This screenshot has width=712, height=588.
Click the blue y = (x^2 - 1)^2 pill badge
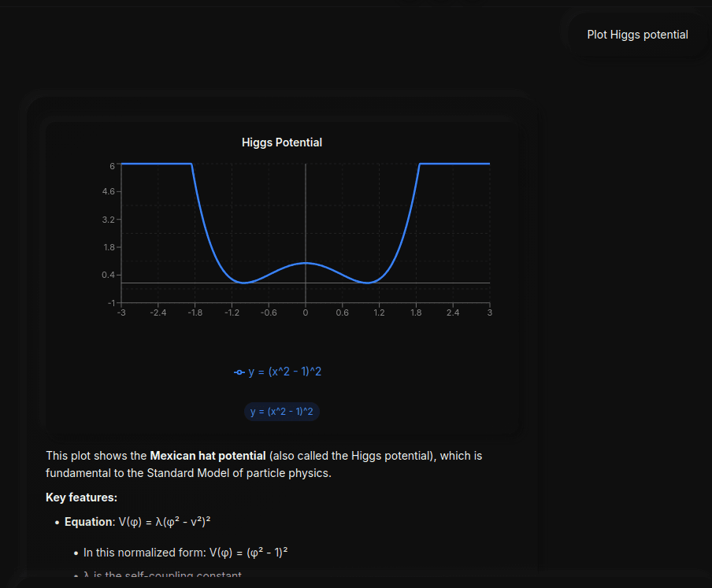pyautogui.click(x=281, y=412)
